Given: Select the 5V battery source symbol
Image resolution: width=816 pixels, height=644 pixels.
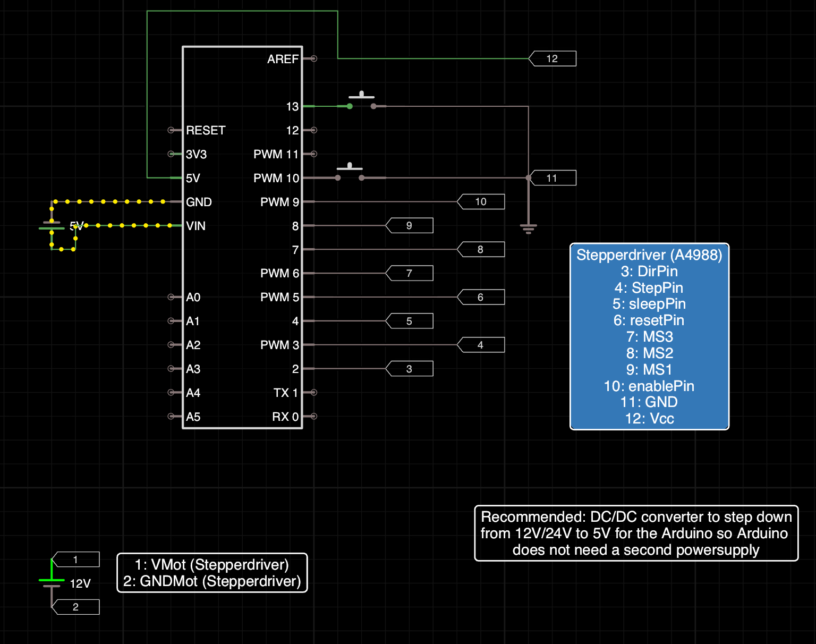Looking at the screenshot, I should pyautogui.click(x=52, y=226).
